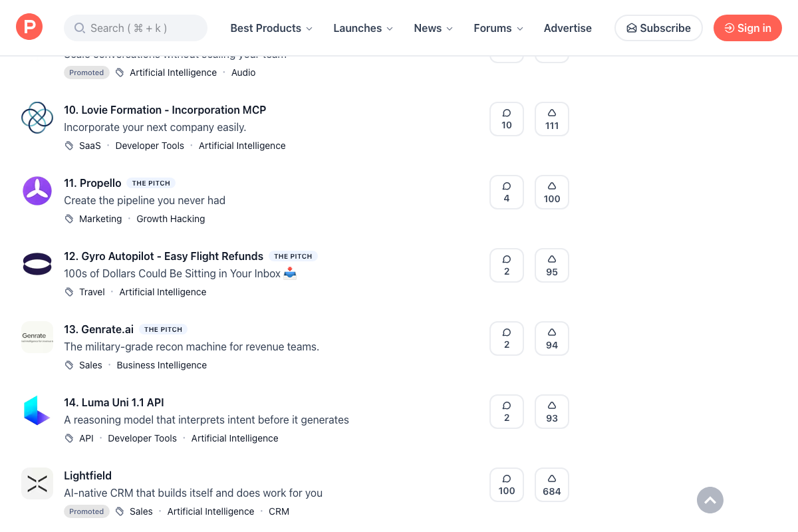This screenshot has height=532, width=798.
Task: Click the search magnifier icon
Action: [80, 28]
